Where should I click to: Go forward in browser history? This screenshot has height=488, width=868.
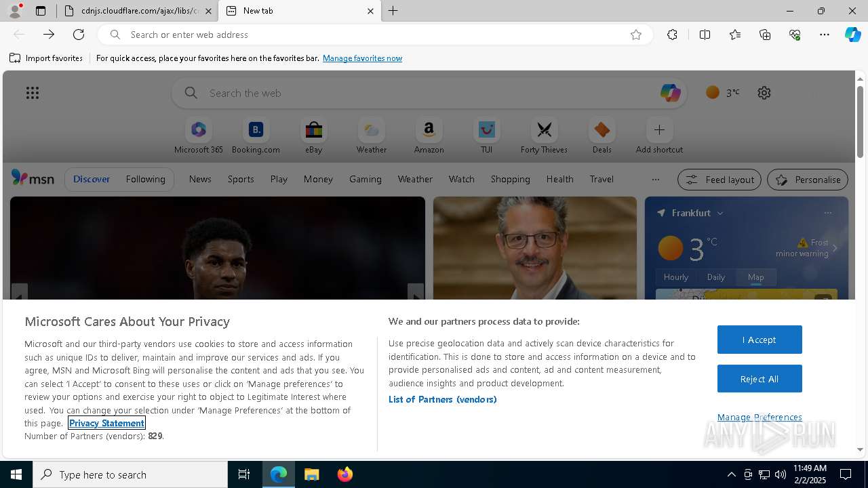49,35
